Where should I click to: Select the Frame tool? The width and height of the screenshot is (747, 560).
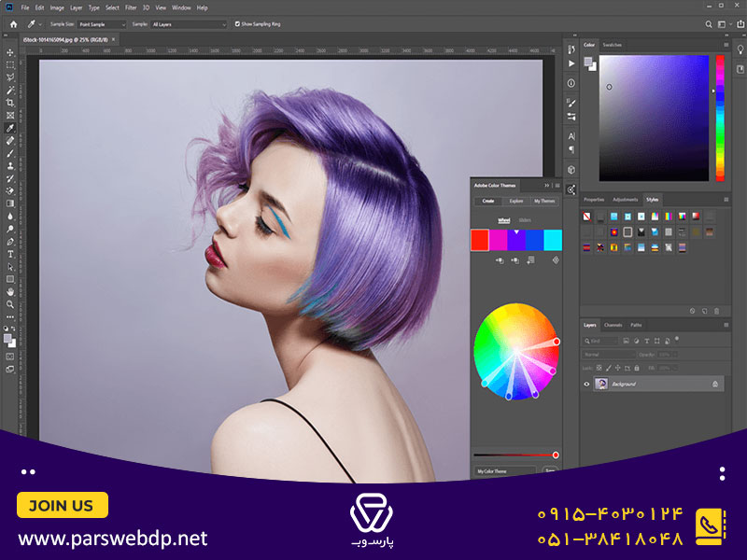(x=10, y=115)
